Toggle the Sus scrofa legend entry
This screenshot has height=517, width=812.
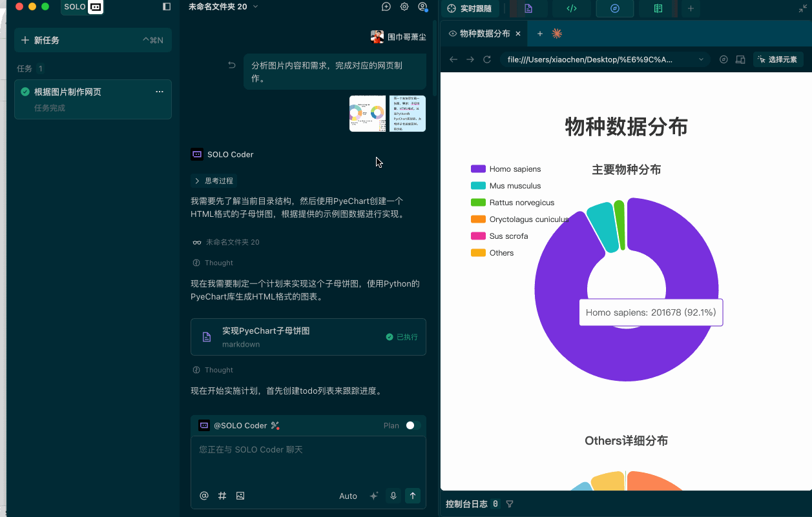(x=499, y=236)
